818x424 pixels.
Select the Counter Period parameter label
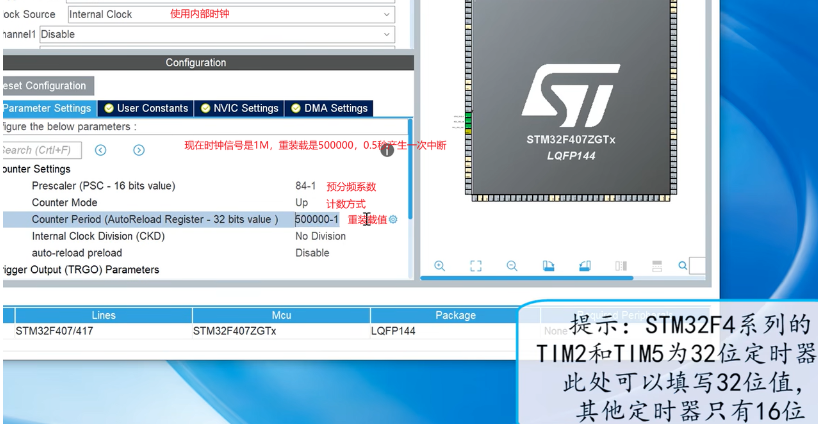click(155, 220)
